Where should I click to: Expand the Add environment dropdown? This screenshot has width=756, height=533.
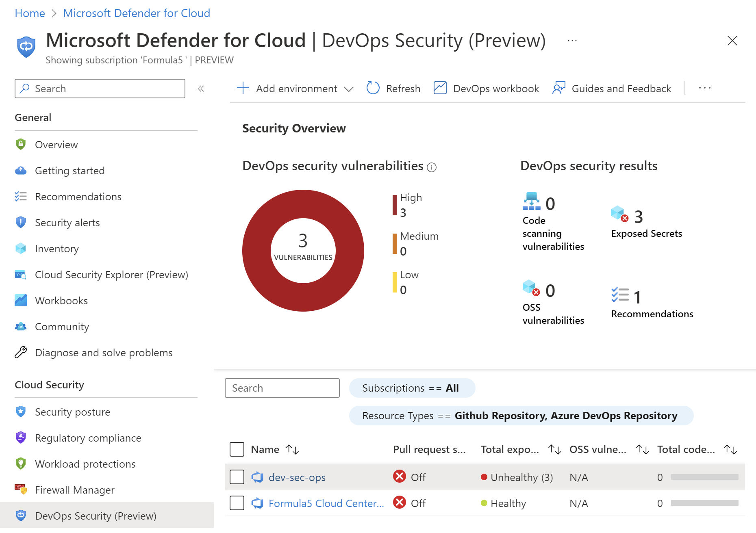tap(348, 89)
